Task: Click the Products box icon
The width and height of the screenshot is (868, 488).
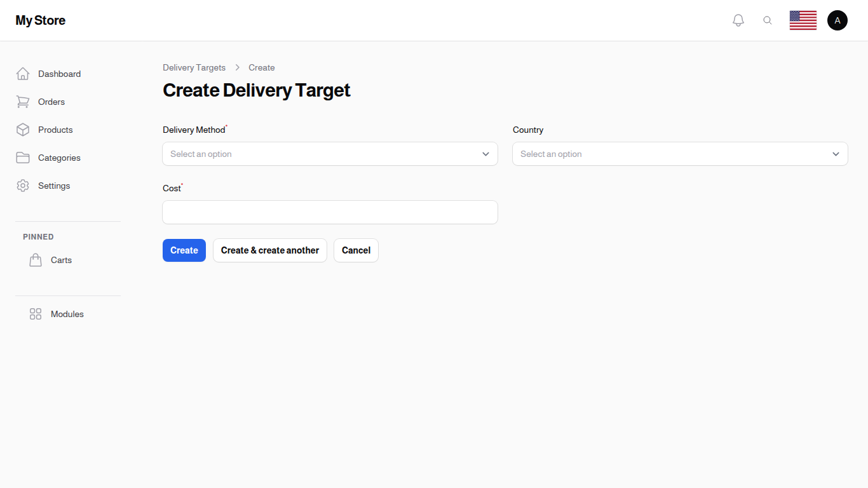Action: click(x=23, y=129)
